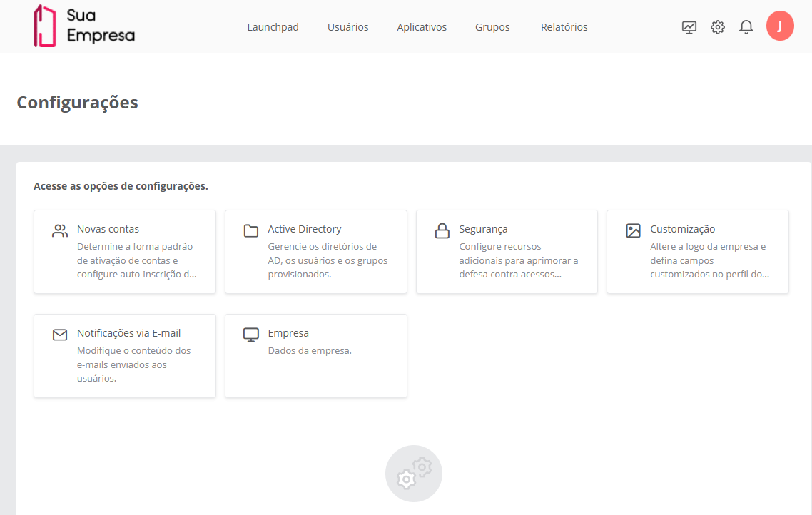
Task: Click the image icon on Customização
Action: click(633, 230)
